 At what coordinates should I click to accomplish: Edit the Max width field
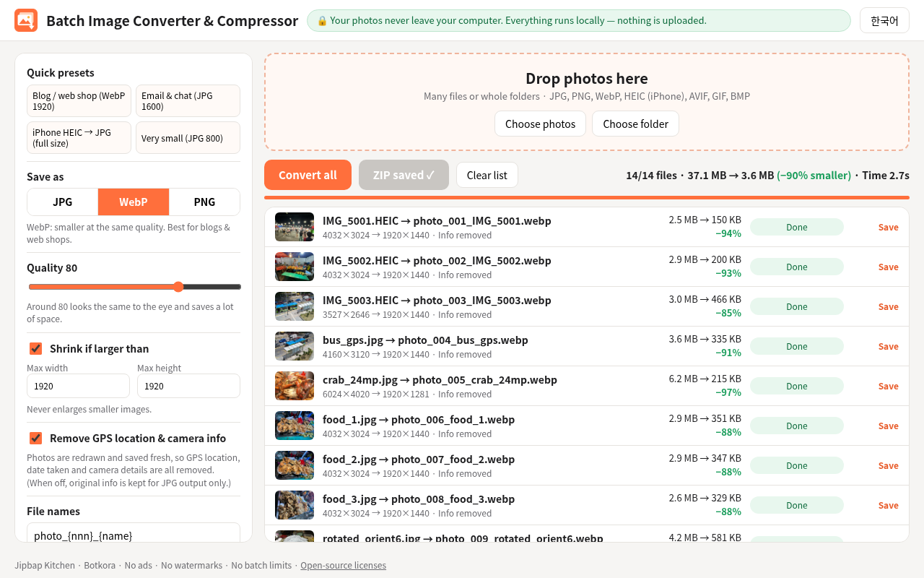click(78, 386)
